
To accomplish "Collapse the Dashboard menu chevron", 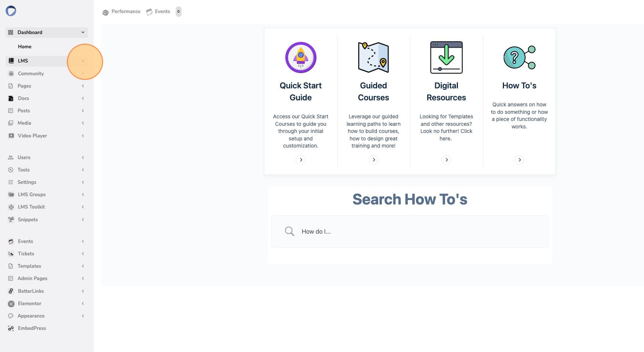I will (x=83, y=33).
